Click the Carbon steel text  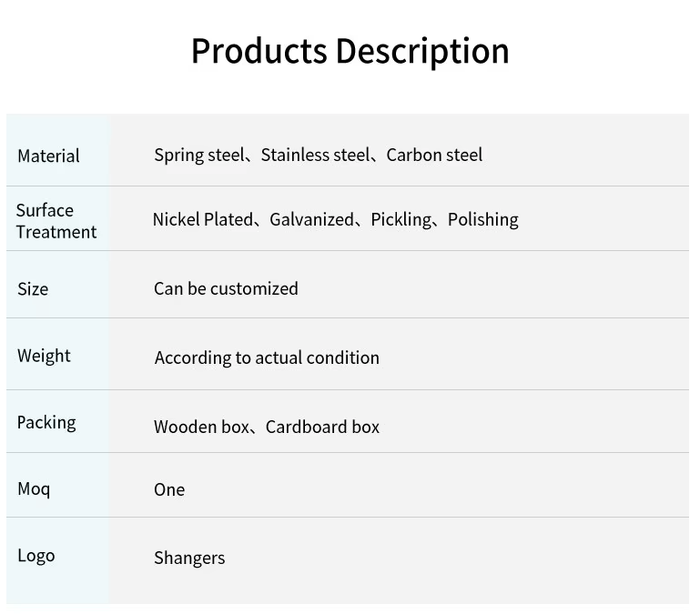[434, 155]
